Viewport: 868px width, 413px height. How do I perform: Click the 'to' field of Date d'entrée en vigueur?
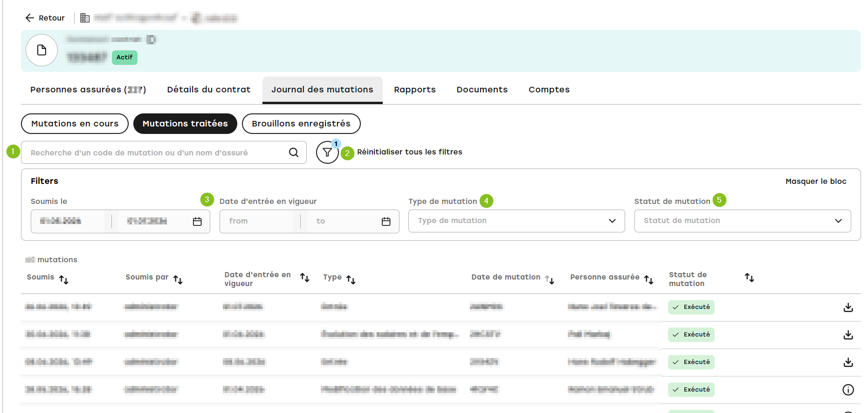coord(340,221)
